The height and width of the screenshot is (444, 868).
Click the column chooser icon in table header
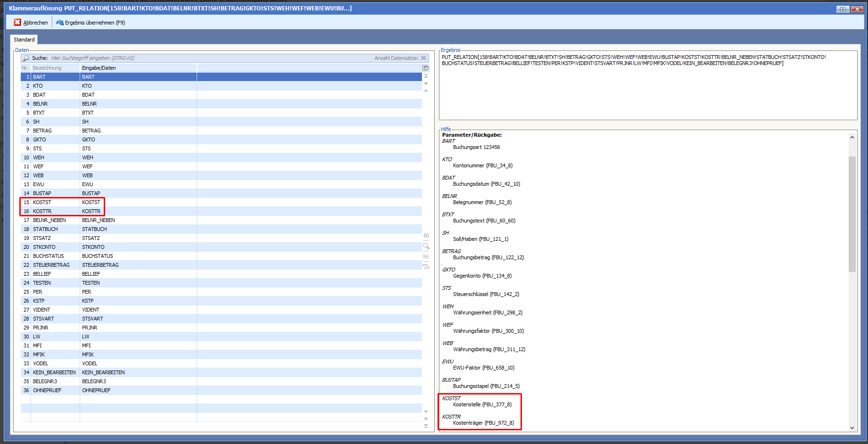click(426, 68)
